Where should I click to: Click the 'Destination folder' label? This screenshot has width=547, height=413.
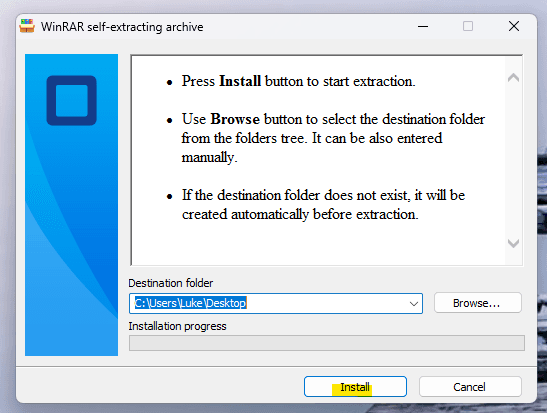[171, 283]
